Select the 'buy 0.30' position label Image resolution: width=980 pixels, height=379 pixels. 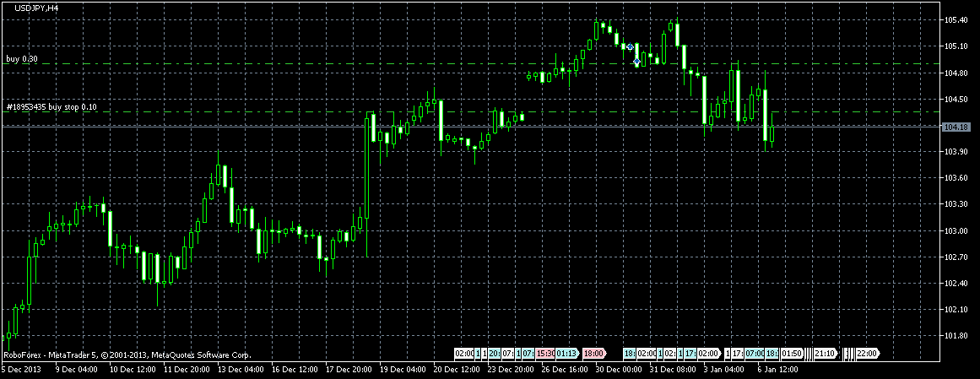pyautogui.click(x=22, y=59)
